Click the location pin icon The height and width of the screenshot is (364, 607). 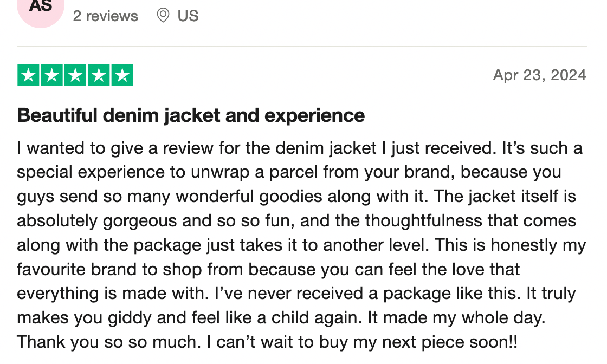tap(163, 16)
